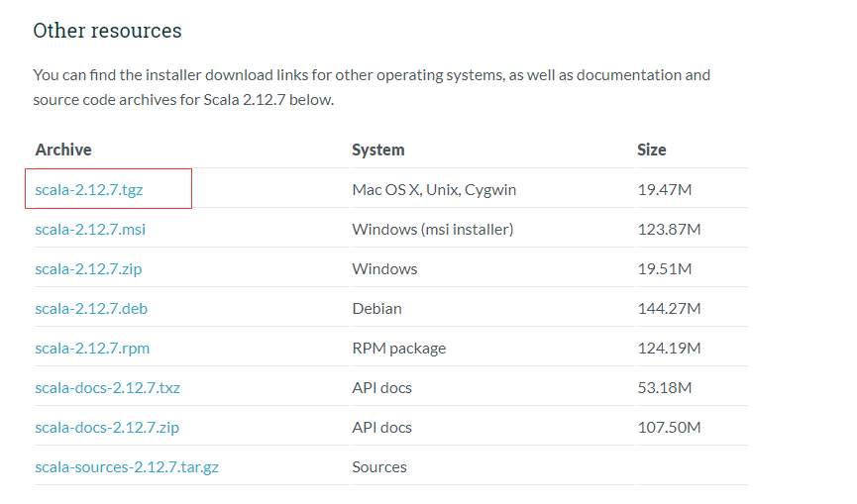Click the 123.87M size value

669,229
